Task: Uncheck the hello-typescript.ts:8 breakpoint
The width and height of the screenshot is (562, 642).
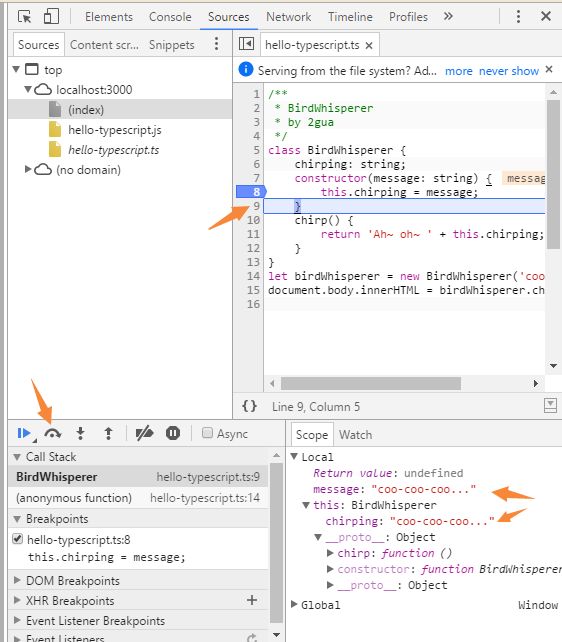Action: (18, 539)
